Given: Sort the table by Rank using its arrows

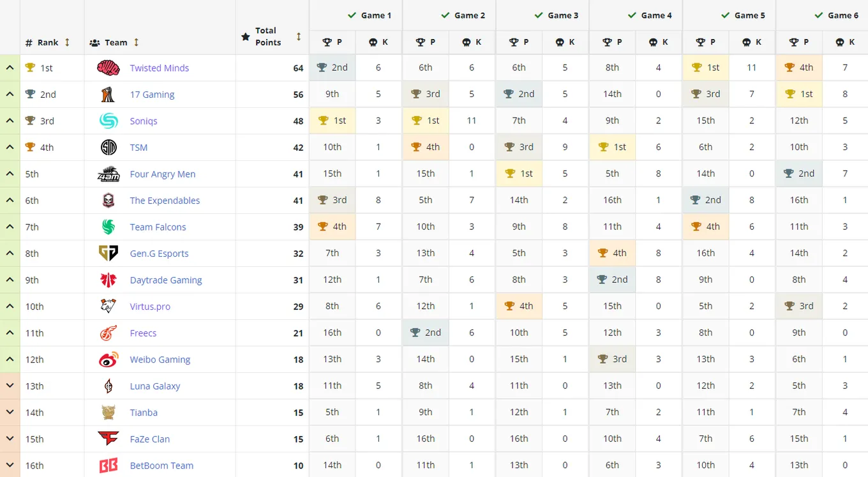Looking at the screenshot, I should 67,42.
